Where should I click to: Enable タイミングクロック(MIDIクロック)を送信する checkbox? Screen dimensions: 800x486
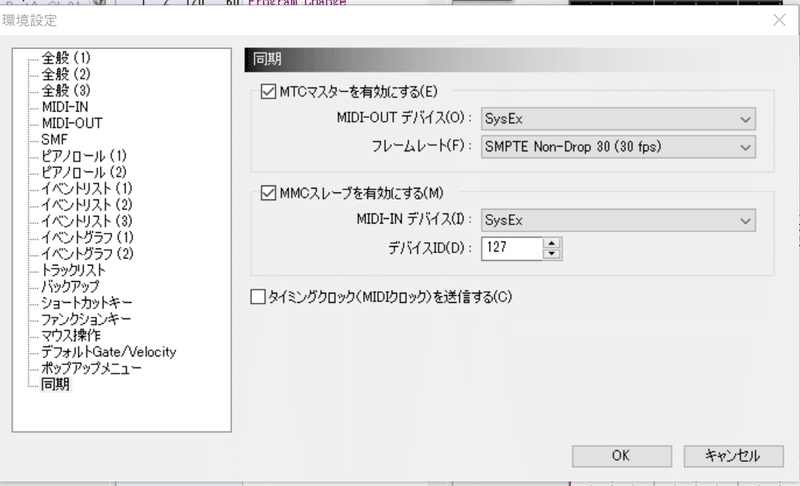(x=258, y=297)
